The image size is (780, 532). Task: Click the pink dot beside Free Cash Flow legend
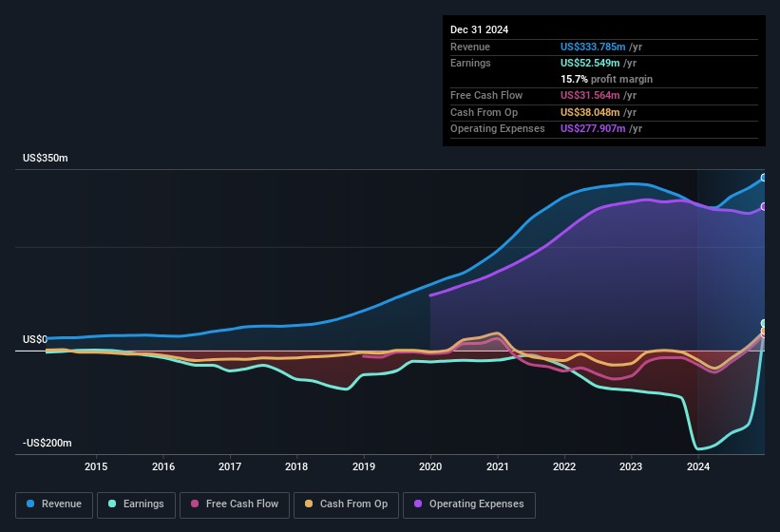coord(195,504)
